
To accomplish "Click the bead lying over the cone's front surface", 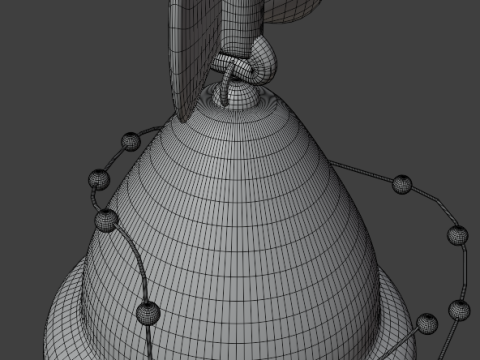I will tap(148, 313).
